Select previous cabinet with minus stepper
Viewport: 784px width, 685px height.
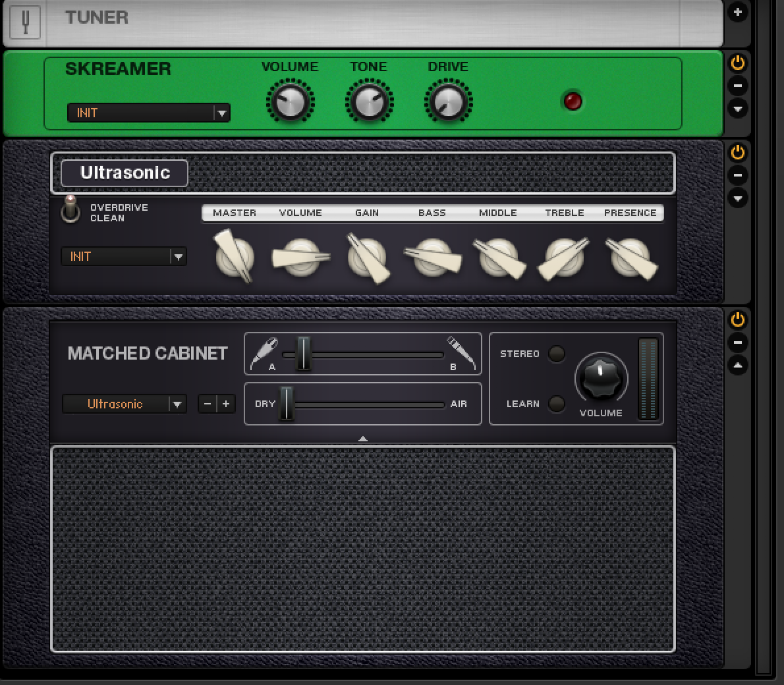[208, 404]
